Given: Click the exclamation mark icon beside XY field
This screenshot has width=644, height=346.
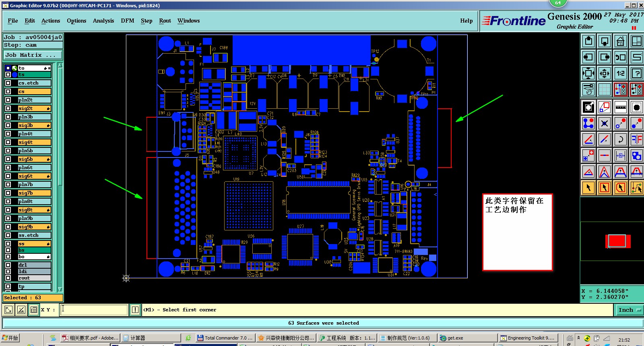Looking at the screenshot, I should click(x=135, y=310).
